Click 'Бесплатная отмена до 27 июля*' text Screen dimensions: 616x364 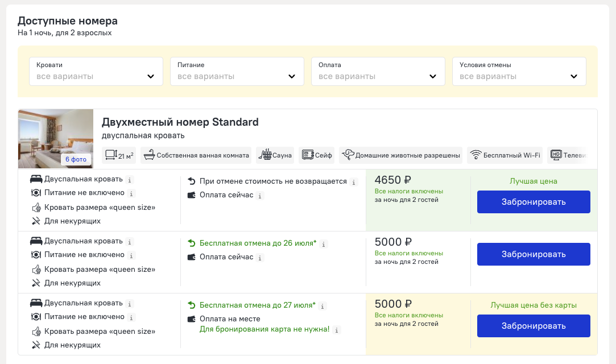click(257, 305)
